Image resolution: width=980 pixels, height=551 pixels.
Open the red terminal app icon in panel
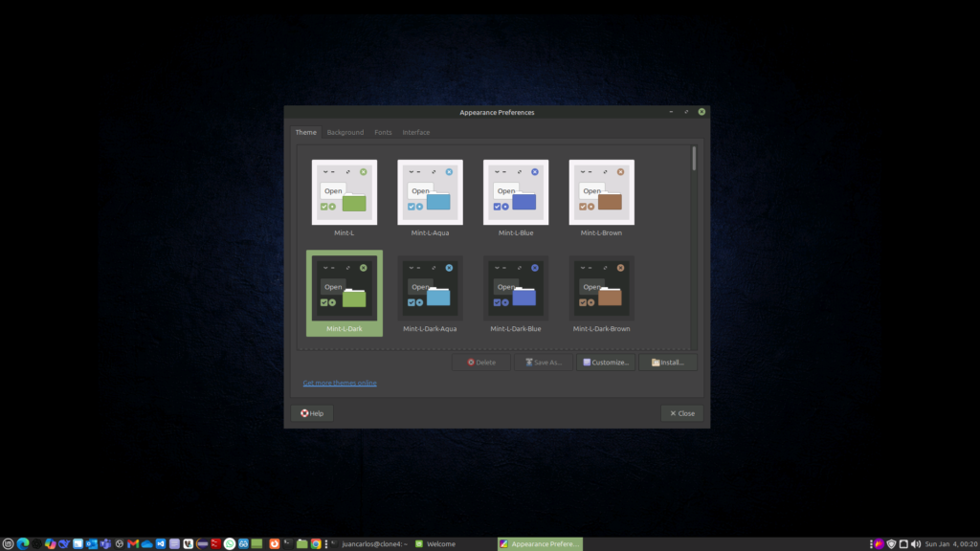[x=215, y=544]
